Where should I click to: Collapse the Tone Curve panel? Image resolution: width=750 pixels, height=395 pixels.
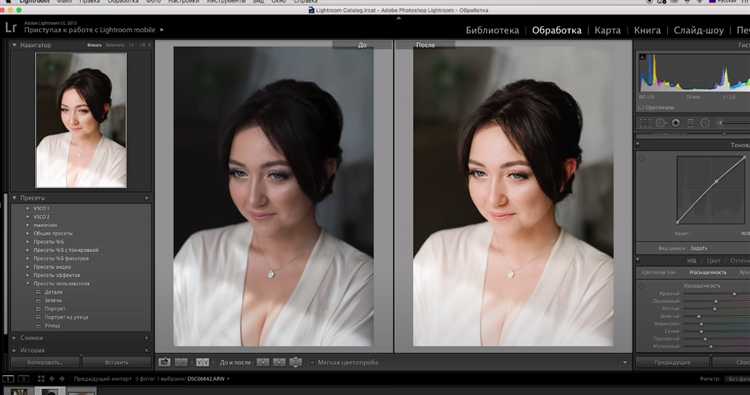click(x=638, y=144)
